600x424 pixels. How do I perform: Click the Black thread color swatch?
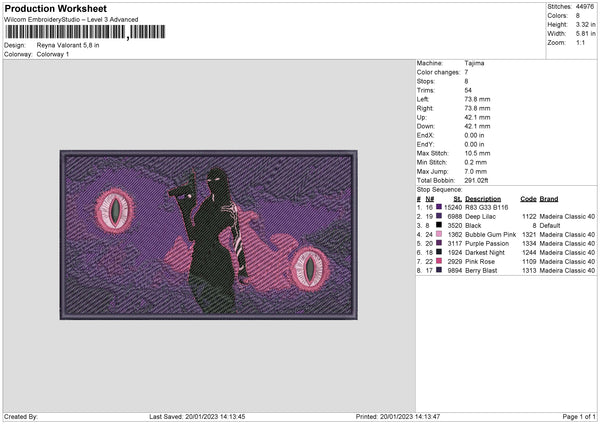[x=439, y=225]
